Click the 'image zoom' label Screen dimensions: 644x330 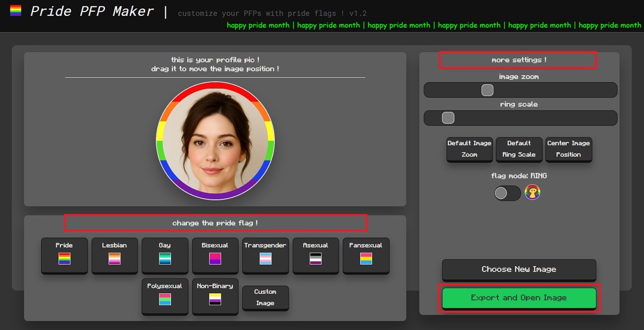pos(519,77)
